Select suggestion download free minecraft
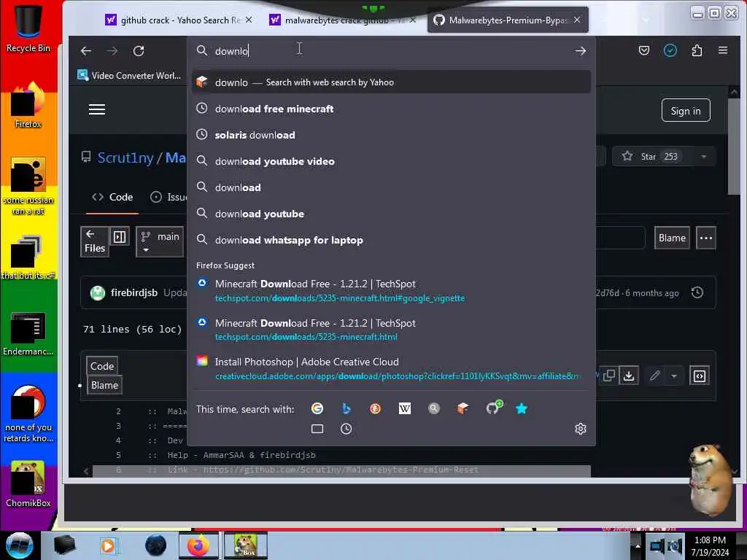The width and height of the screenshot is (747, 560). [391, 109]
